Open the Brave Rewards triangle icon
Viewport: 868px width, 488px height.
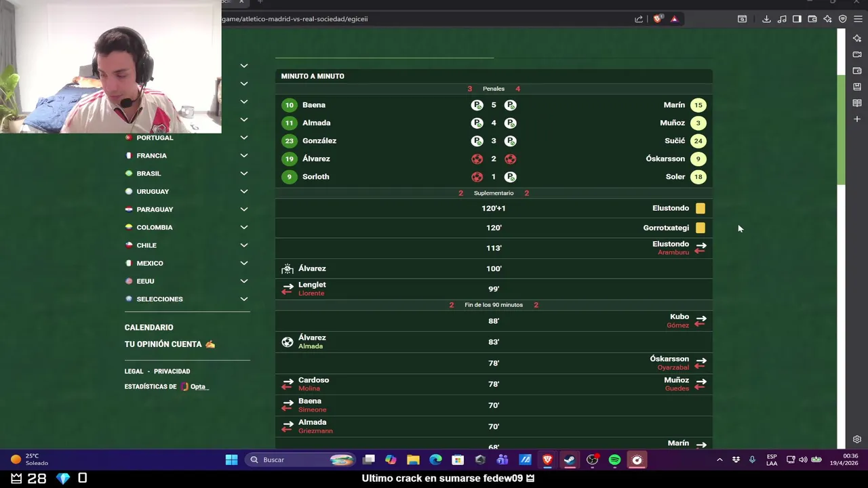(674, 19)
